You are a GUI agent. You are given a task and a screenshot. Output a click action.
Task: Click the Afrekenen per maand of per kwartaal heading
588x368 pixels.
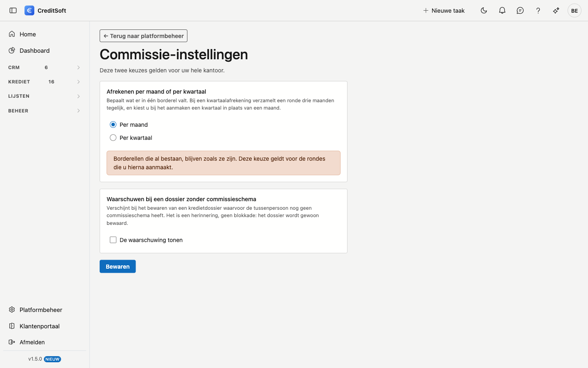(x=156, y=92)
